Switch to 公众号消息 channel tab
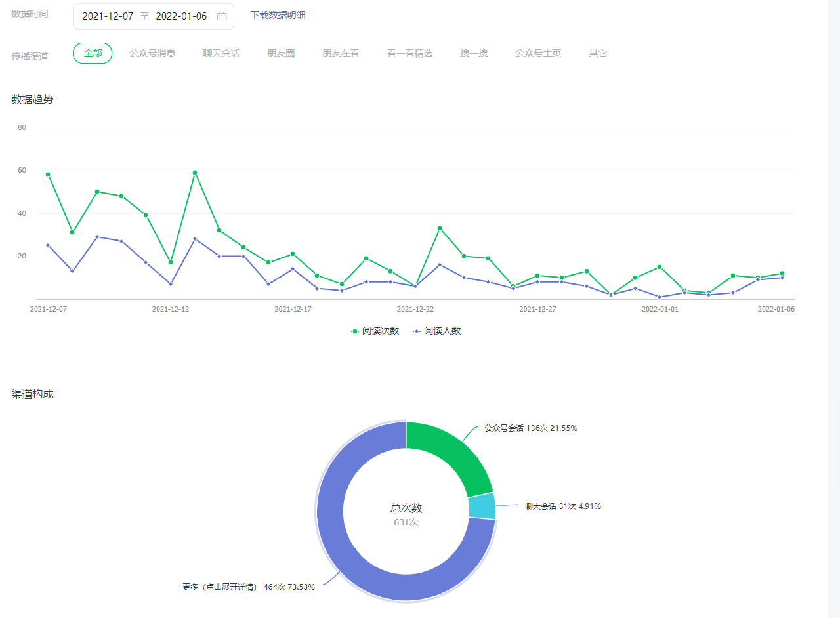 click(x=152, y=53)
